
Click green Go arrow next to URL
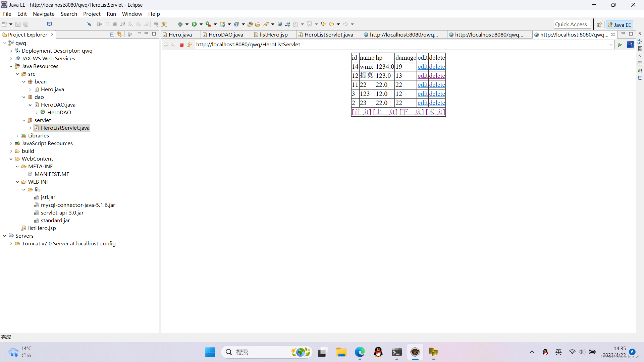(620, 45)
